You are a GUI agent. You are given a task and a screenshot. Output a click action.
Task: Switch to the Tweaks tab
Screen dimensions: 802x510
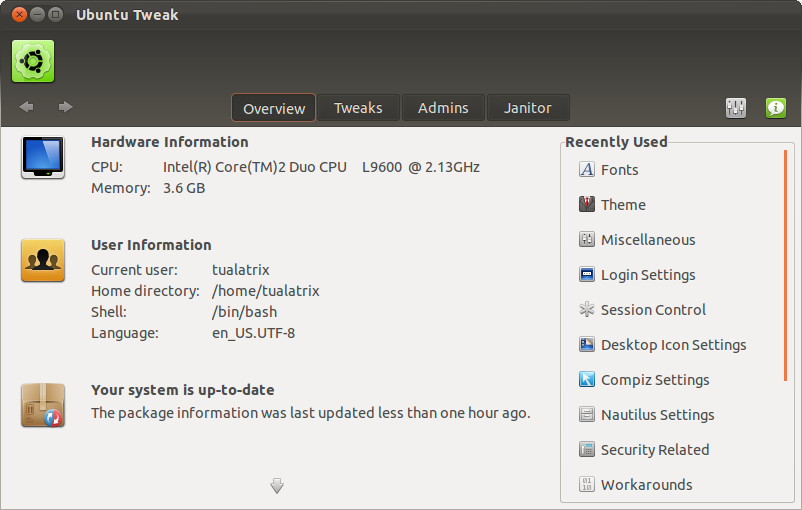point(358,108)
